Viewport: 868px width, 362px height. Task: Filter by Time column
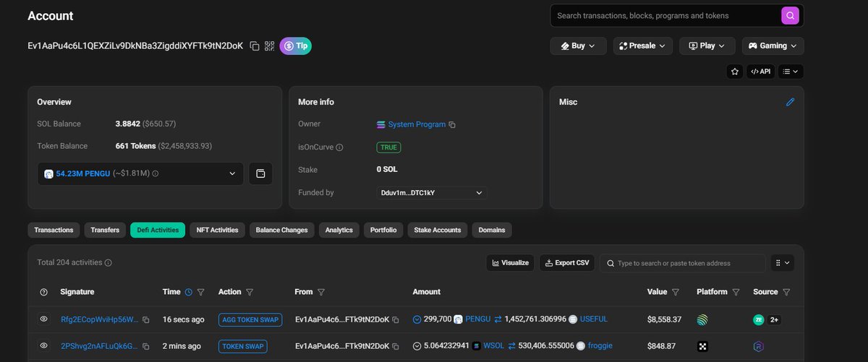point(201,292)
